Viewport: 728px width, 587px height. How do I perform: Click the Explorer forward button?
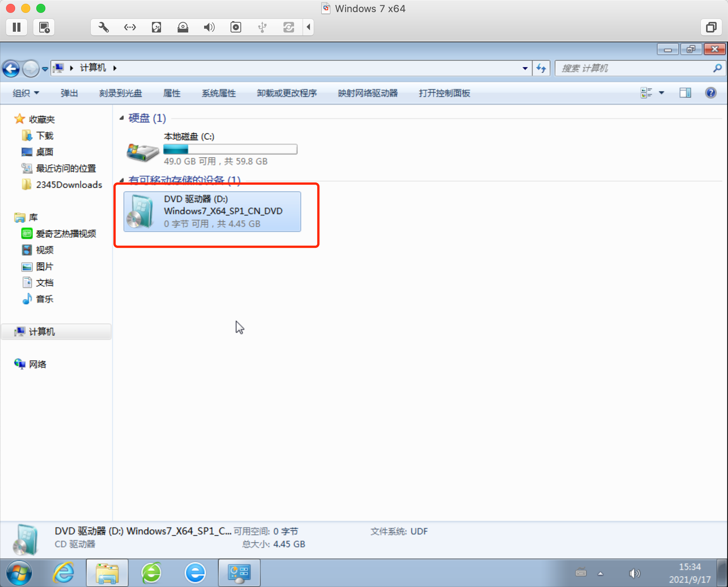(x=31, y=69)
